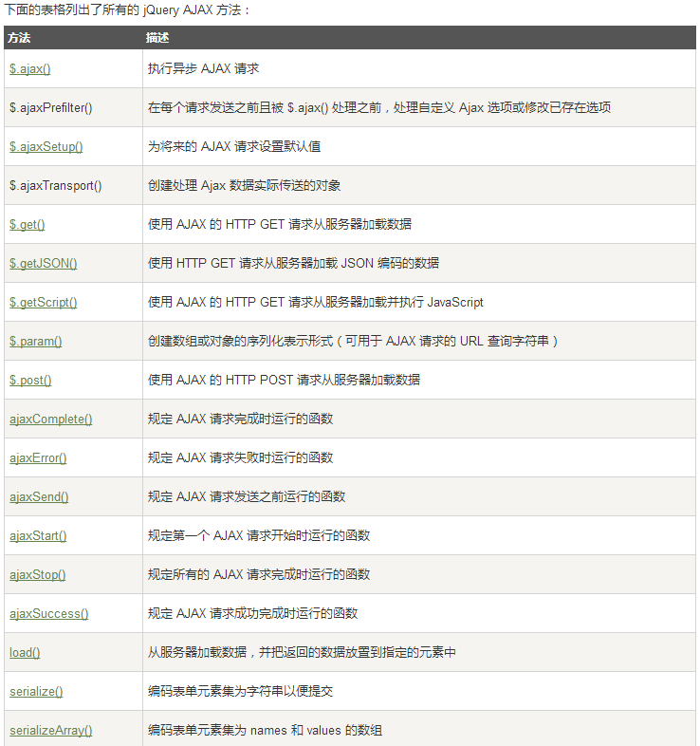
Task: Click description 编码表单元素集为字符串以便提交
Action: (x=240, y=692)
